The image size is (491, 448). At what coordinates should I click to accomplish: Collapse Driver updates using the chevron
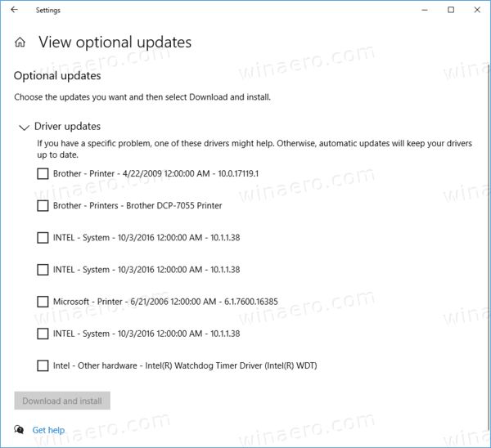click(x=24, y=128)
